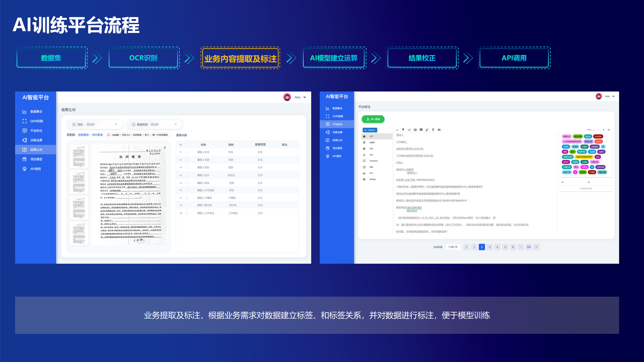Expand the 数据类型 请选择 dropdown
Screen dimensions: 644x362
[154, 124]
